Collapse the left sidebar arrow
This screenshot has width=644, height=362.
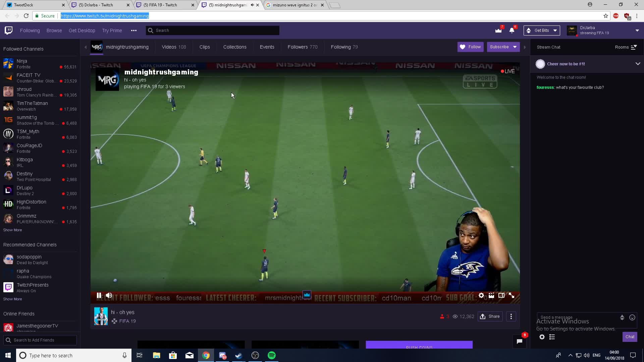pyautogui.click(x=85, y=47)
